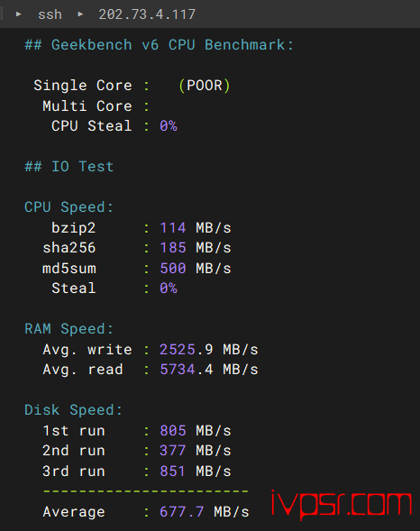Select the ssh breadcrumb segment

point(50,14)
